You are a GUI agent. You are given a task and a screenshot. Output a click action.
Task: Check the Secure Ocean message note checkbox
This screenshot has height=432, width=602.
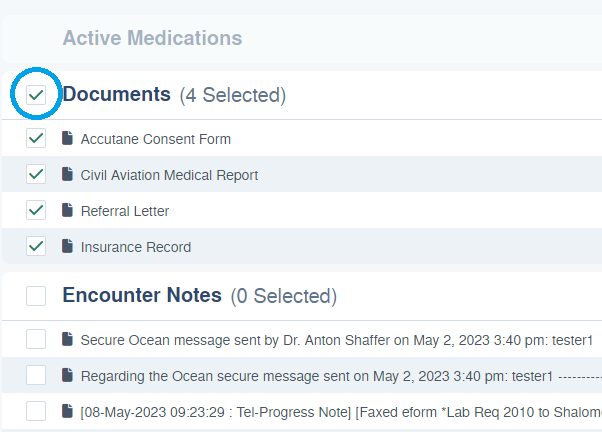[37, 339]
